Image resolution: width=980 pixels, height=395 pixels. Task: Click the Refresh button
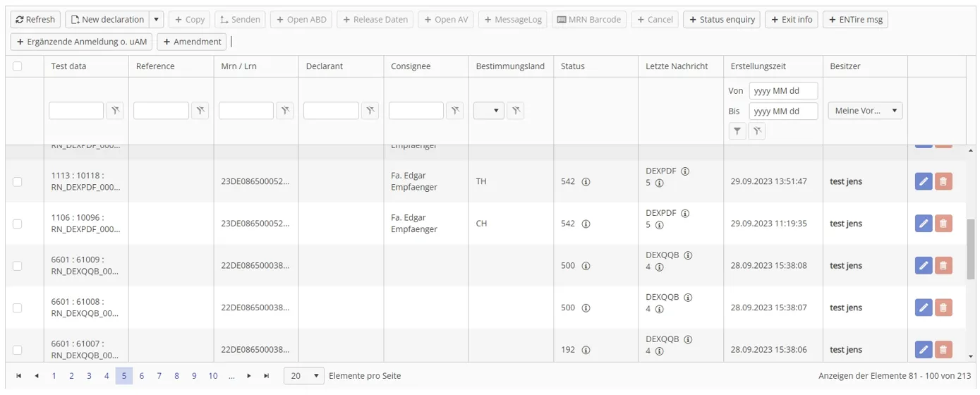[35, 20]
